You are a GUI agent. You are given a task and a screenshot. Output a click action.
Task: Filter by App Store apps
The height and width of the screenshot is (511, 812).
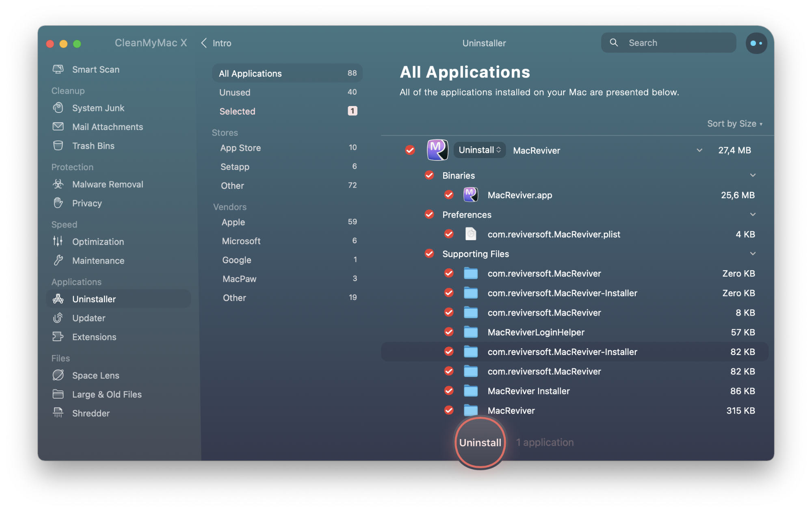[287, 148]
